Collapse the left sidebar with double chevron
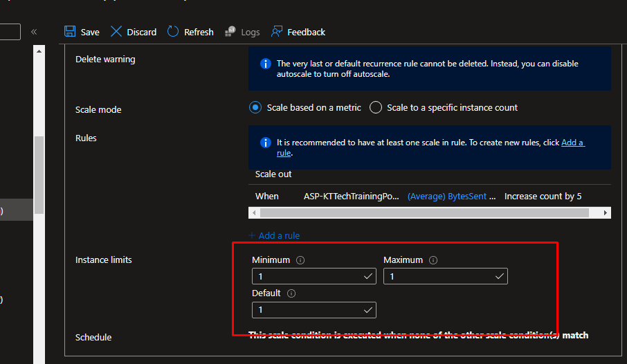 34,32
